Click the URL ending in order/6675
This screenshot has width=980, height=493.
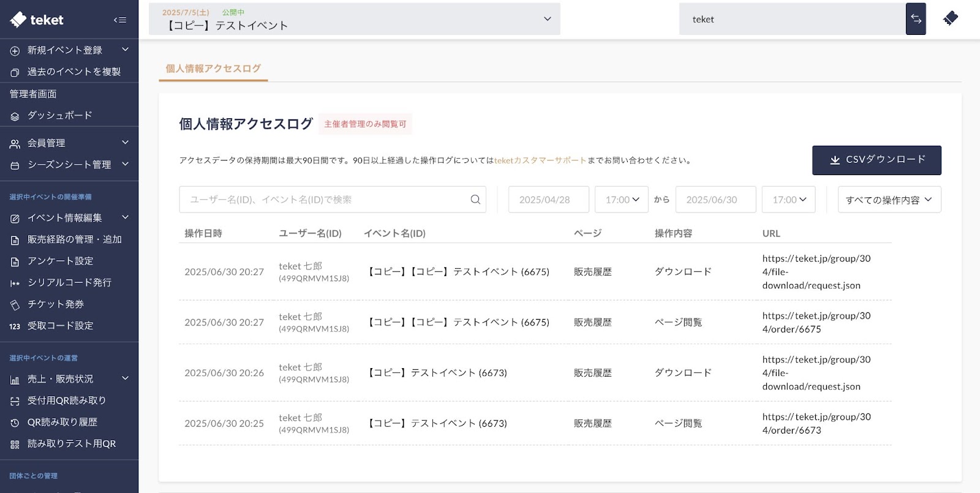816,322
